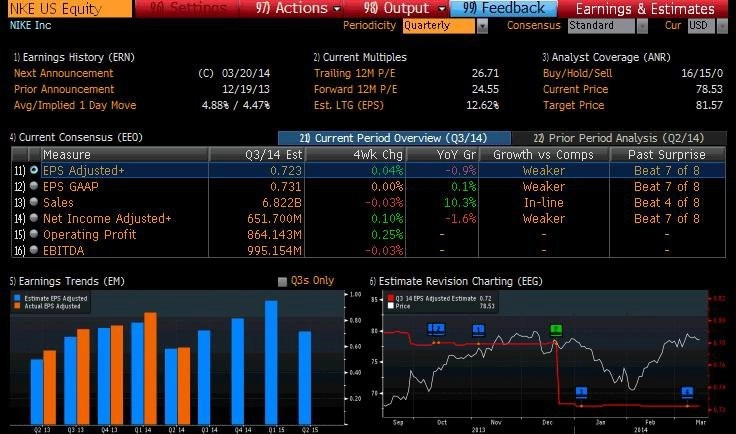The width and height of the screenshot is (736, 434).
Task: Click the YoY Gr column header
Action: click(x=442, y=154)
